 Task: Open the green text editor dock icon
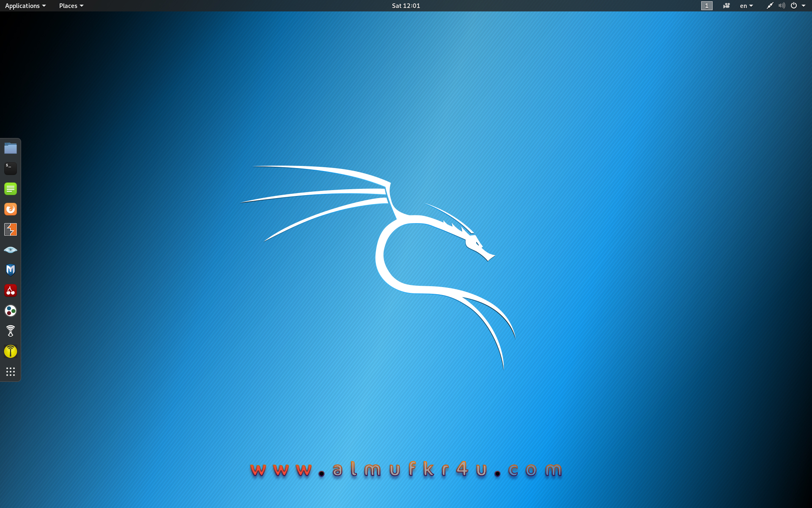[x=11, y=189]
